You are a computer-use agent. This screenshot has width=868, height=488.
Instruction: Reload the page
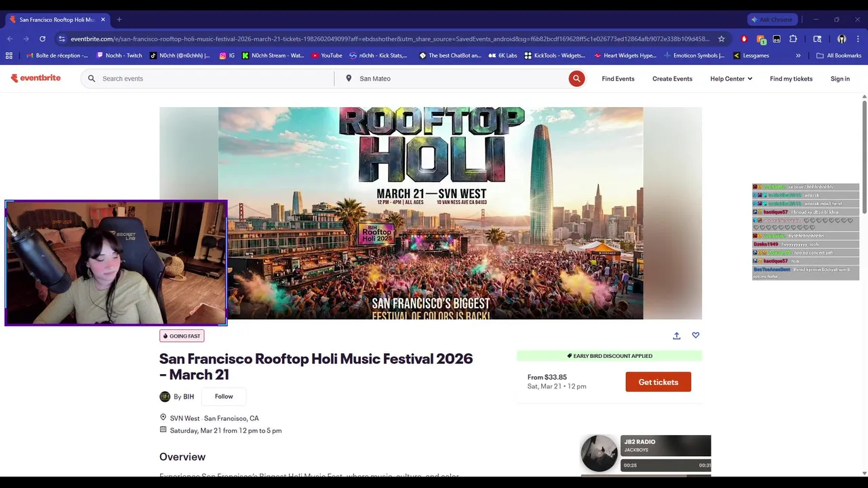[x=42, y=39]
